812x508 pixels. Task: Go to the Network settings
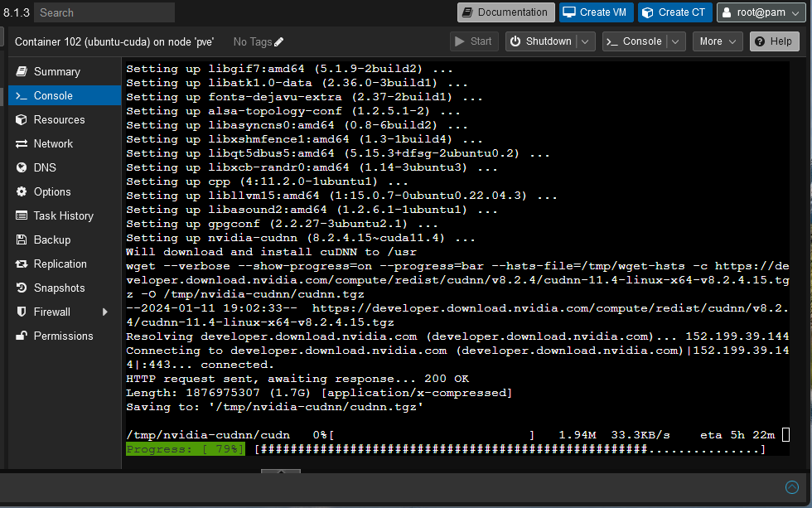tap(65, 143)
